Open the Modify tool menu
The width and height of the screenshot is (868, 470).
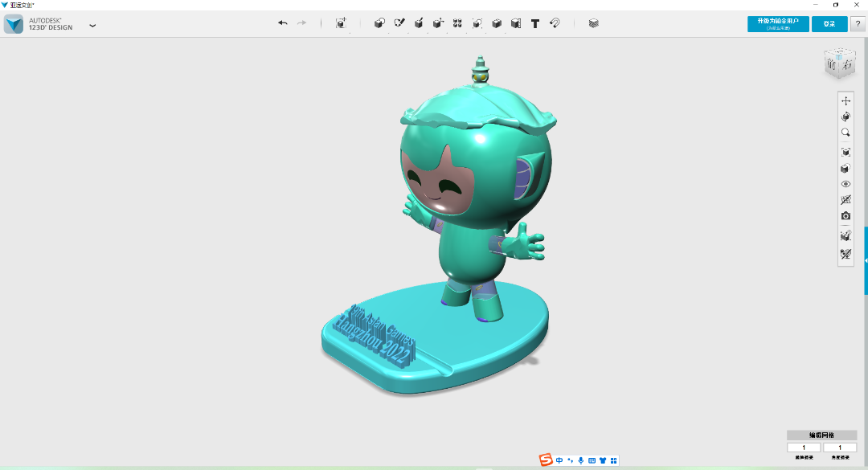438,23
